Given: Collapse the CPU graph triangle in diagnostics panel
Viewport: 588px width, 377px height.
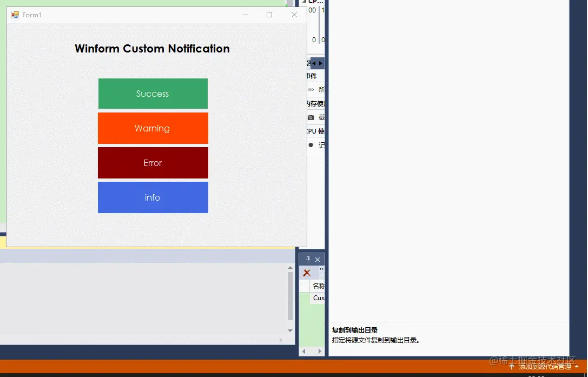Looking at the screenshot, I should pos(305,2).
